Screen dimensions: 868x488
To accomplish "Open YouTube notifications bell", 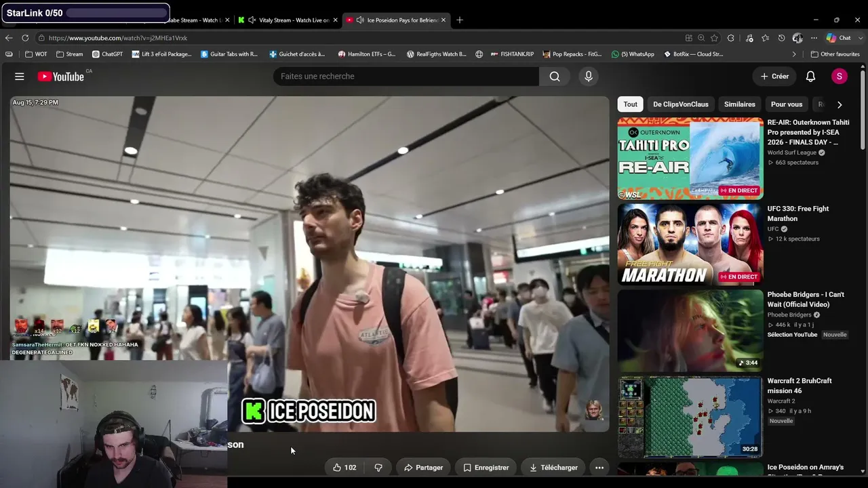I will 810,77.
